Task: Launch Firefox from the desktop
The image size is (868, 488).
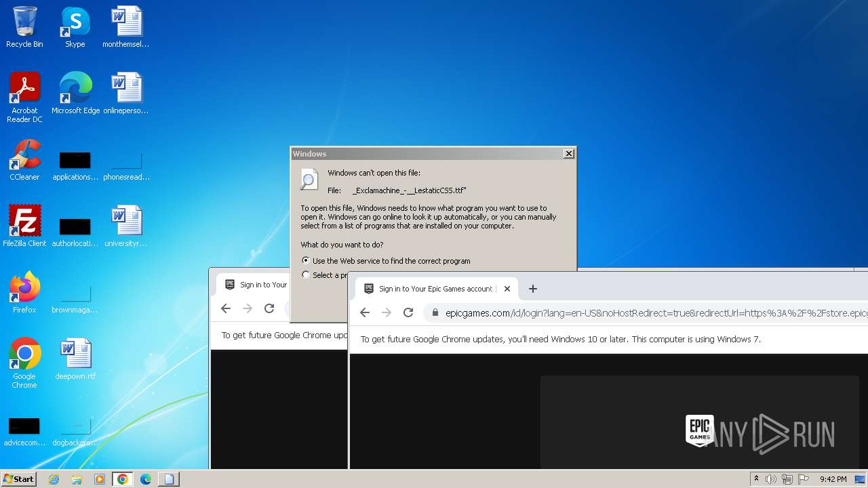Action: tap(24, 293)
